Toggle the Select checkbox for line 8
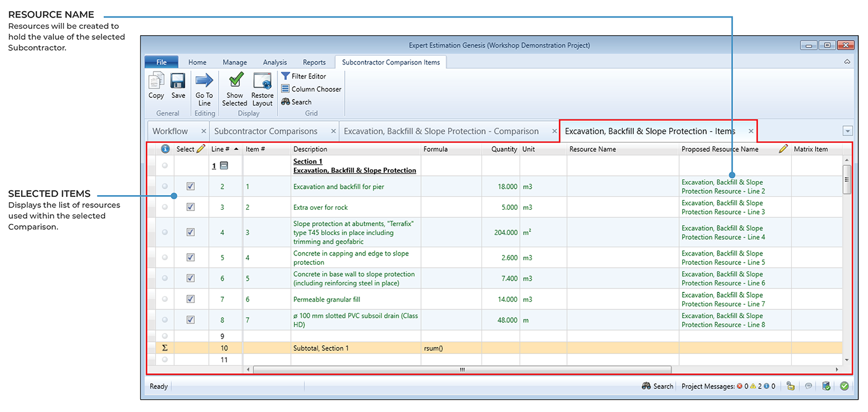Screen dimensions: 868x412 pos(191,320)
